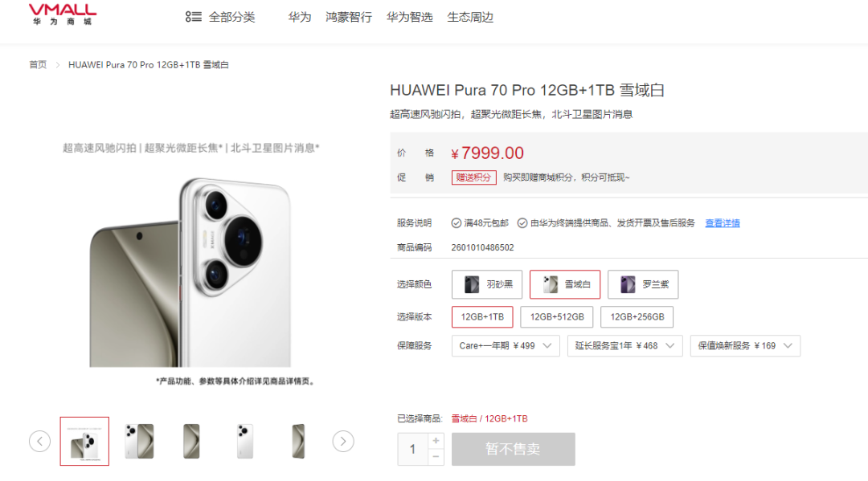Expand the Care+一年期 ¥499 dropdown

(506, 345)
